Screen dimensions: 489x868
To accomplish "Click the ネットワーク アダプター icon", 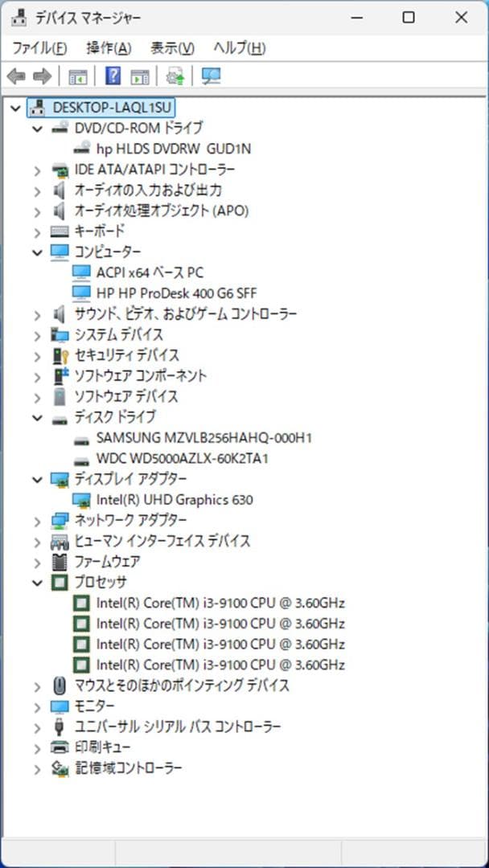I will point(60,520).
